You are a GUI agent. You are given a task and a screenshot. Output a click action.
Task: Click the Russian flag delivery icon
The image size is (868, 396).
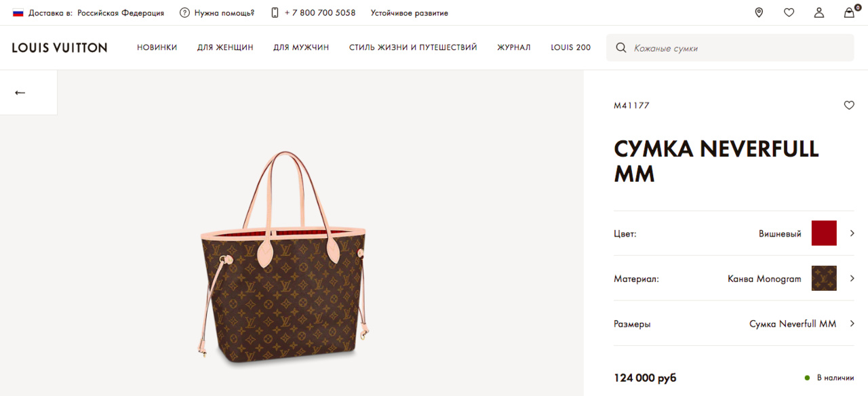pos(18,13)
